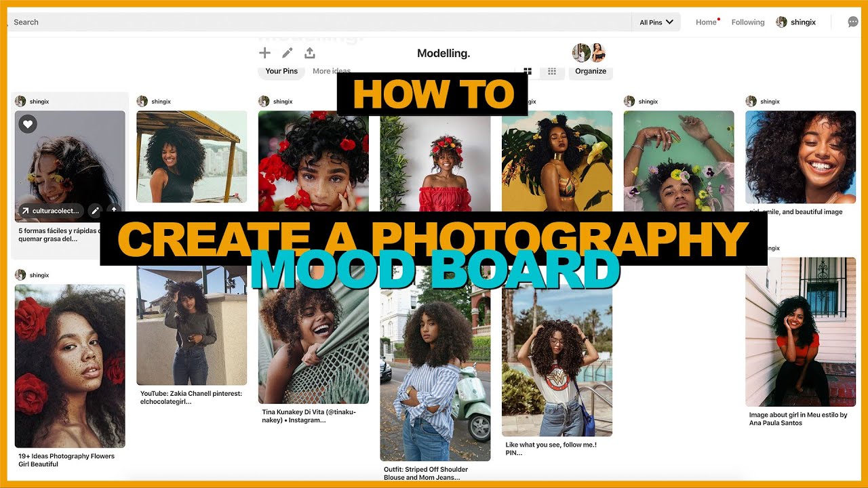
Task: Click caption "5 formas fáciles y rápidas de quemar grasa del..."
Action: click(x=60, y=235)
